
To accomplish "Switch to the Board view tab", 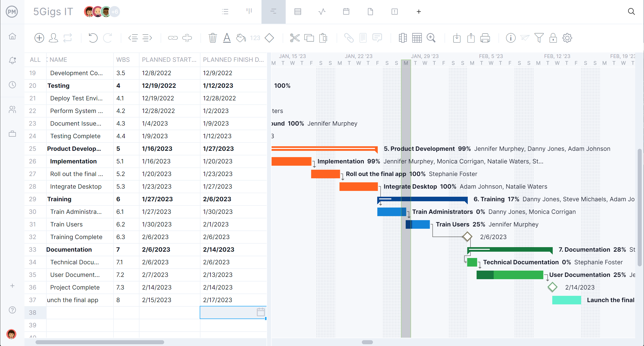I will point(249,12).
